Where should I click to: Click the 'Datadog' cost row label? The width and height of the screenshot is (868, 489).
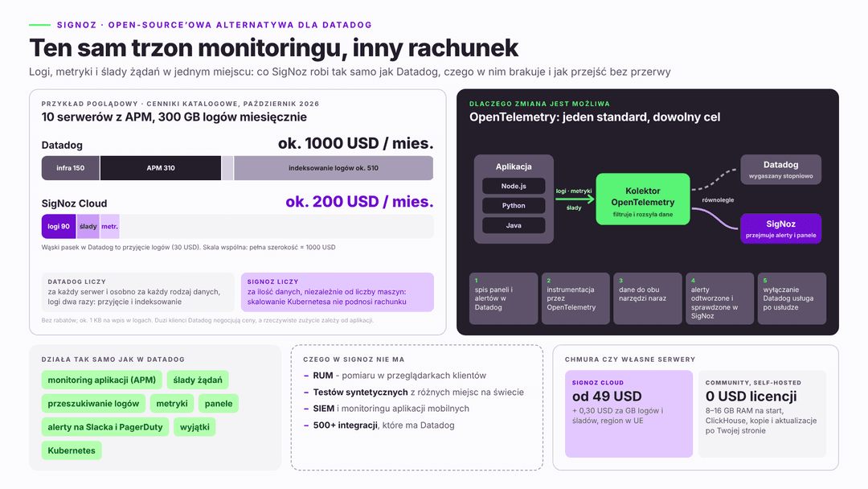coord(62,145)
